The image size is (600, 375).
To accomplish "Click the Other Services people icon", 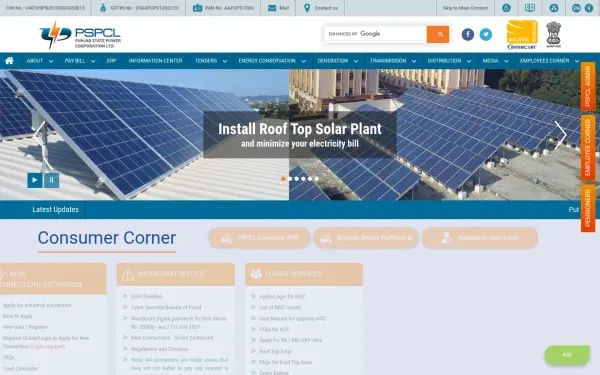I will click(256, 274).
